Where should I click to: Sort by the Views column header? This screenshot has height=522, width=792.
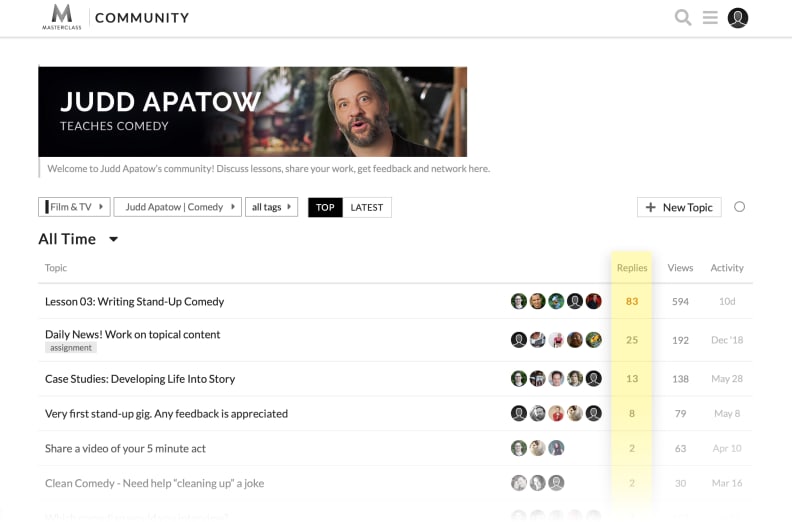pos(680,268)
